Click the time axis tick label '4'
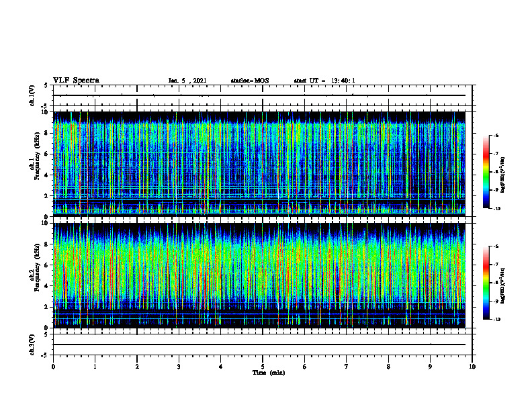Screen dimensions: 532x411 (x=221, y=367)
